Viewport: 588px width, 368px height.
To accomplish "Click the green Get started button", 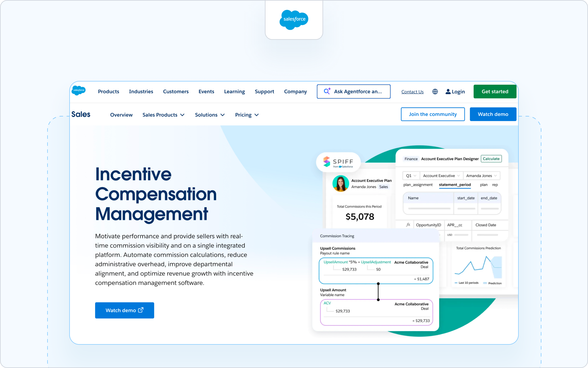I will (495, 91).
